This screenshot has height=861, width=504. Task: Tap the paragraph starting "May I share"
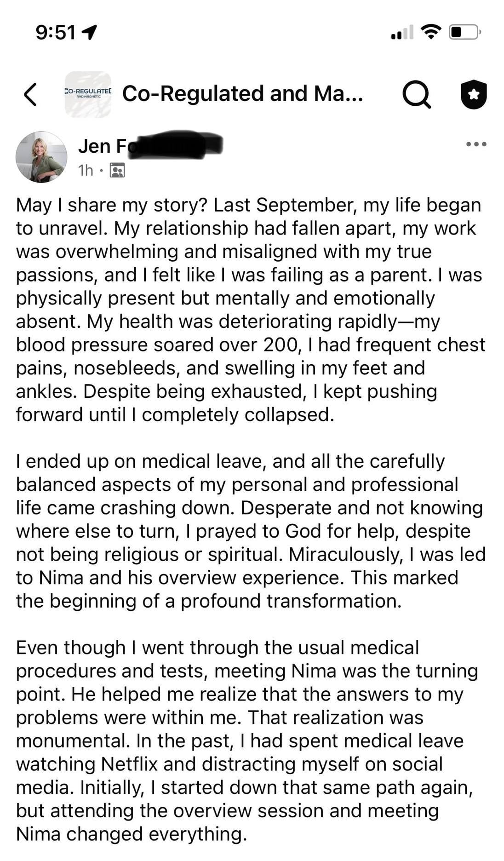251,310
